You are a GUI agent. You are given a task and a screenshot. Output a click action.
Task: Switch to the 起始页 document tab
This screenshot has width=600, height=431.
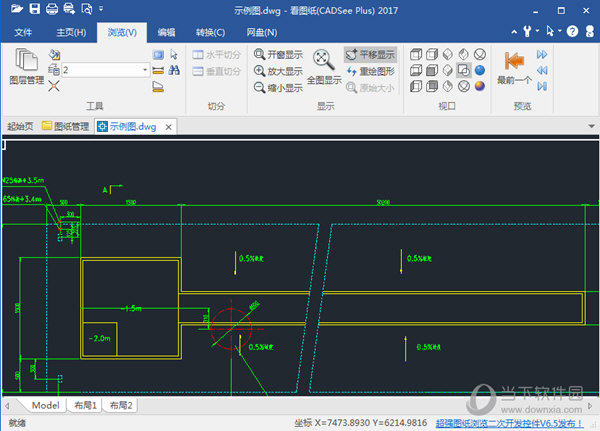(x=20, y=126)
